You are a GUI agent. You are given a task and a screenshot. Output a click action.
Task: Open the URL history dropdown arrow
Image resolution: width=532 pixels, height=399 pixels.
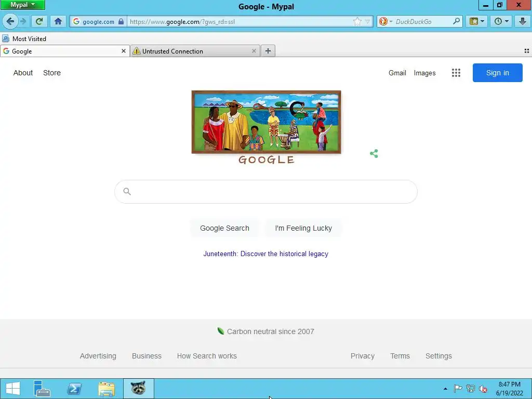[367, 22]
